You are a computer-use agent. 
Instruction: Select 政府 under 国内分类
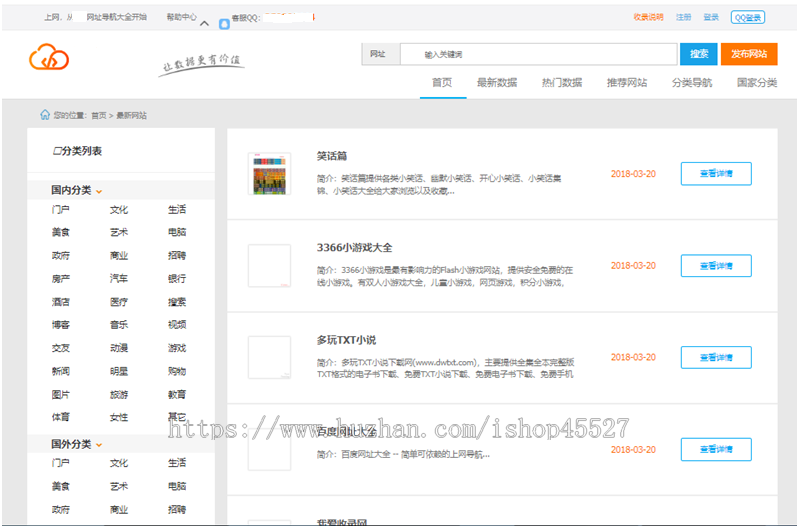tap(61, 255)
